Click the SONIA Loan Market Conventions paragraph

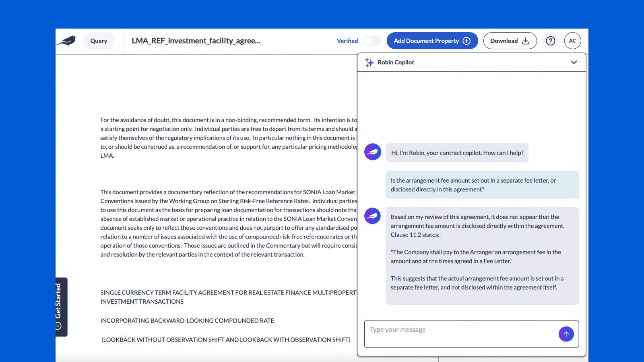coord(229,223)
